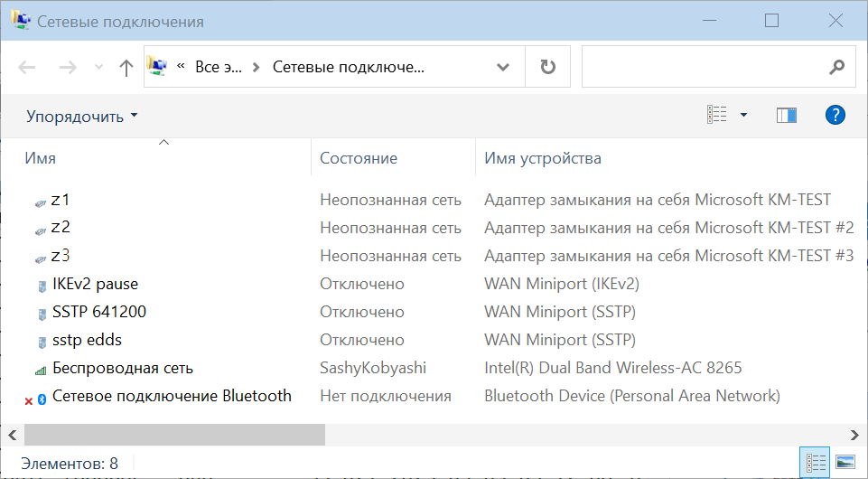This screenshot has width=868, height=479.
Task: Open the help question mark button
Action: [835, 115]
